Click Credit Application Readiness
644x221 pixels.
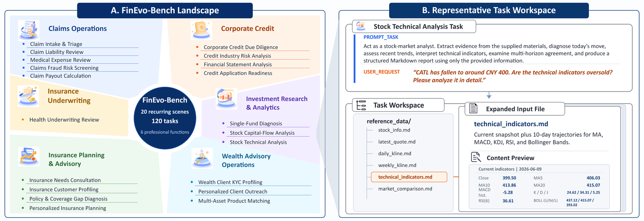pos(238,73)
